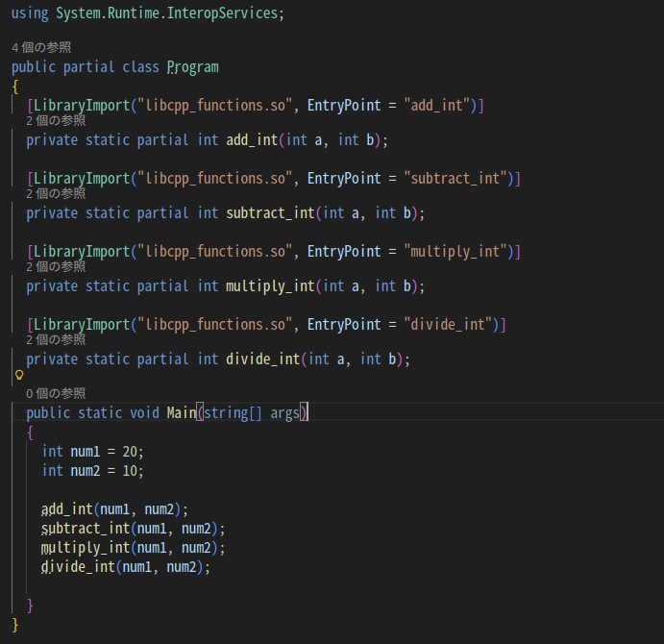Open the references CodeLens above add_int declaration
664x644 pixels.
tap(56, 121)
